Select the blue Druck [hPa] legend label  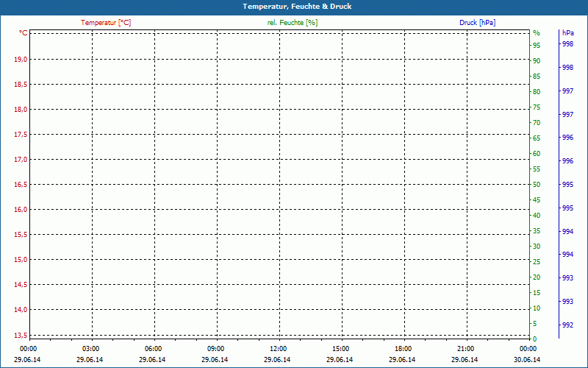pos(477,23)
